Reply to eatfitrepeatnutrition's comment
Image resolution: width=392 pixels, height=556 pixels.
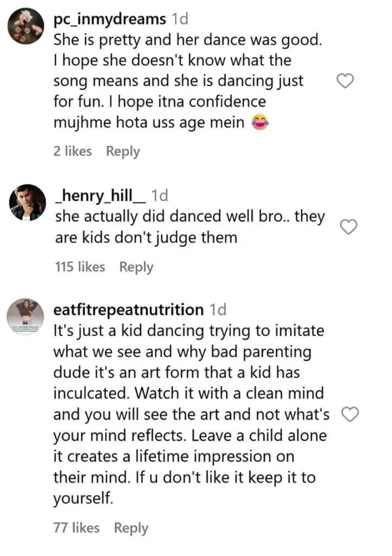coord(131,527)
